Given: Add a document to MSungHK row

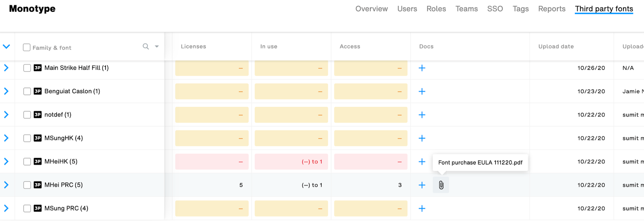Looking at the screenshot, I should pyautogui.click(x=422, y=138).
